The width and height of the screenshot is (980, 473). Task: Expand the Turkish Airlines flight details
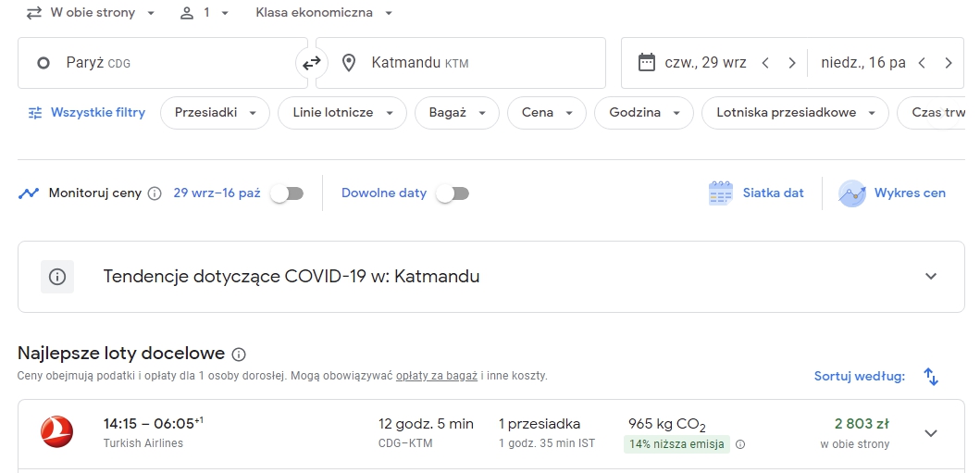931,433
